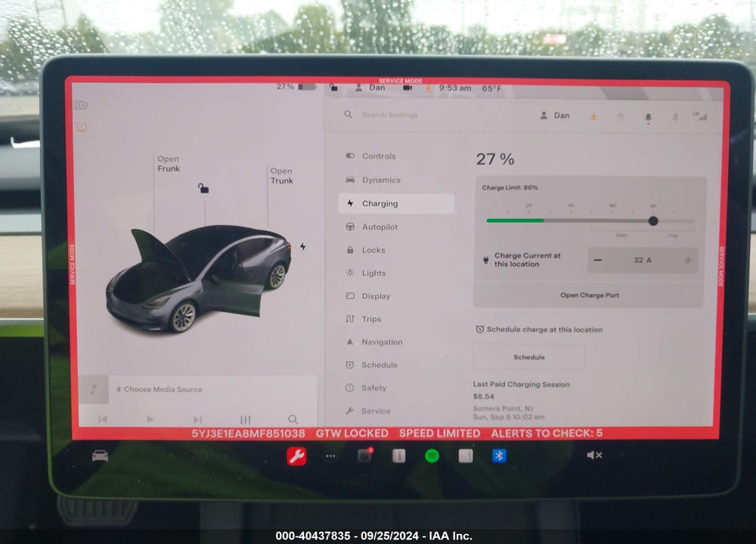
Task: Tap the $8.54 last charging session amount
Action: 484,397
